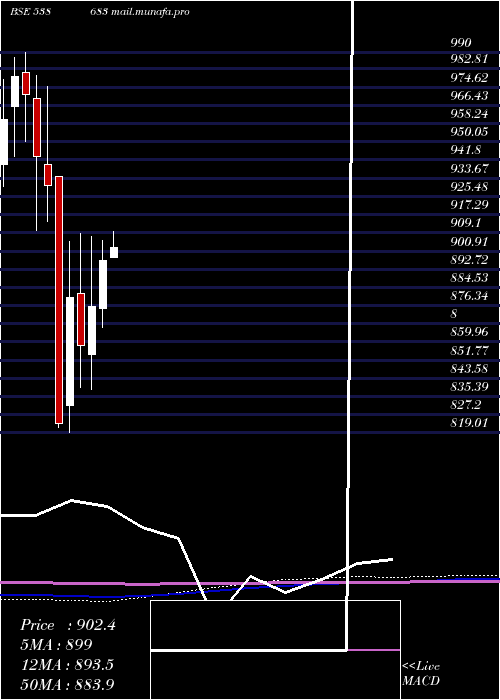Click the 925.48 price axis label
The width and height of the screenshot is (500, 700).
469,187
